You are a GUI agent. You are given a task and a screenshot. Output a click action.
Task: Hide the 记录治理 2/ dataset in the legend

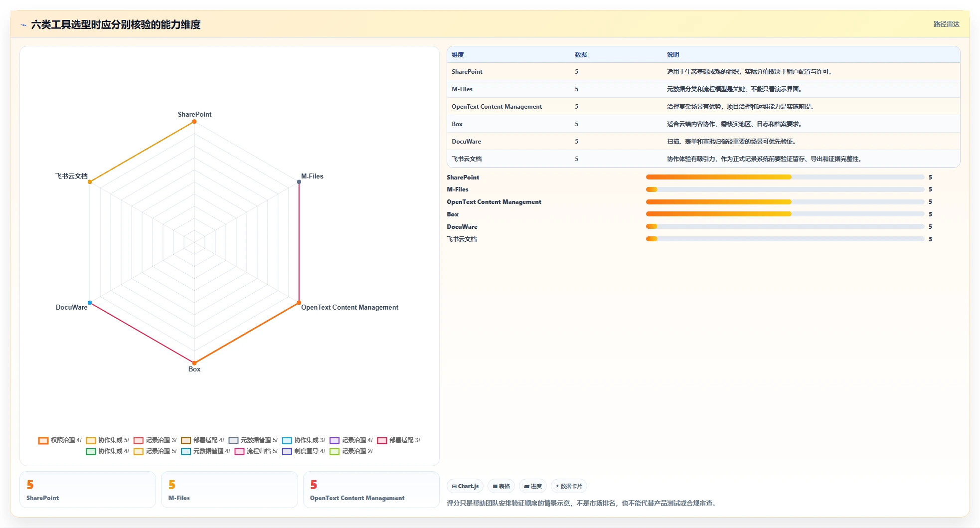coord(351,451)
